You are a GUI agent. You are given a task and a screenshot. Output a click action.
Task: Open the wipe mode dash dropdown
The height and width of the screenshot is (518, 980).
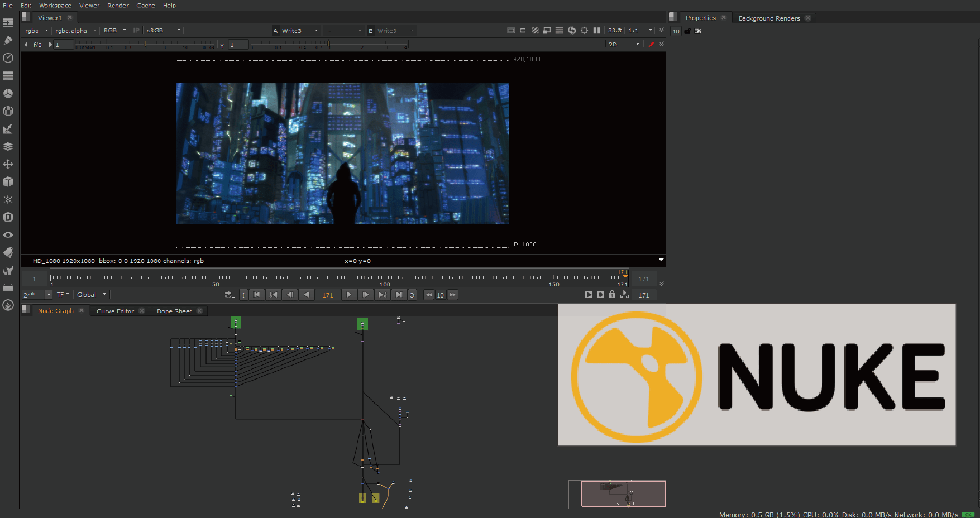point(345,31)
